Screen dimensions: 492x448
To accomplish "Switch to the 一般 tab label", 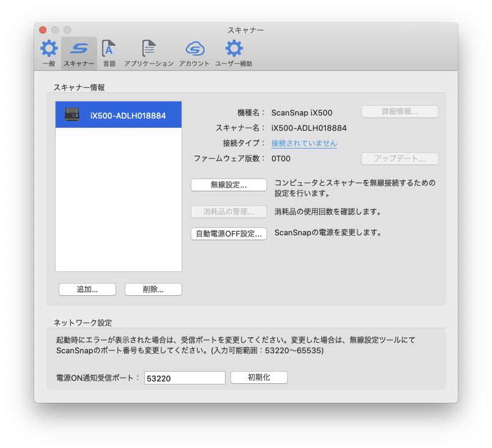I will 49,64.
